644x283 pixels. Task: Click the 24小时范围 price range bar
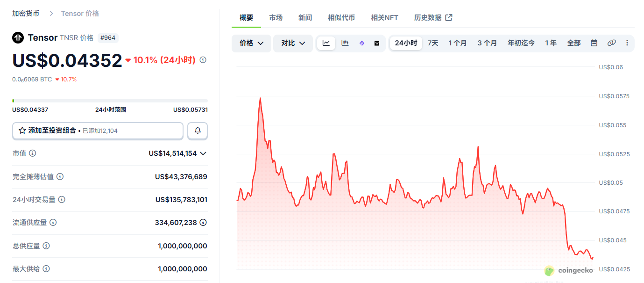coord(110,101)
